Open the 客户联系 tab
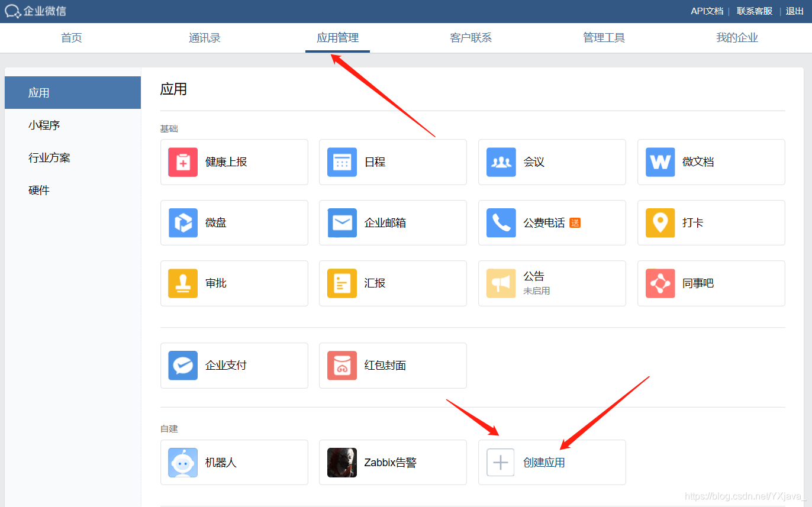 pyautogui.click(x=471, y=38)
